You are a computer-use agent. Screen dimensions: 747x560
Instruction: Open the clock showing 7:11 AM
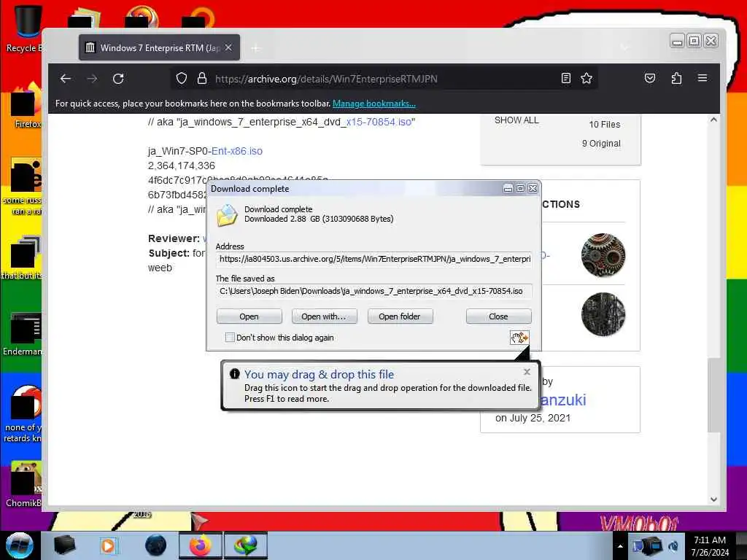click(710, 546)
